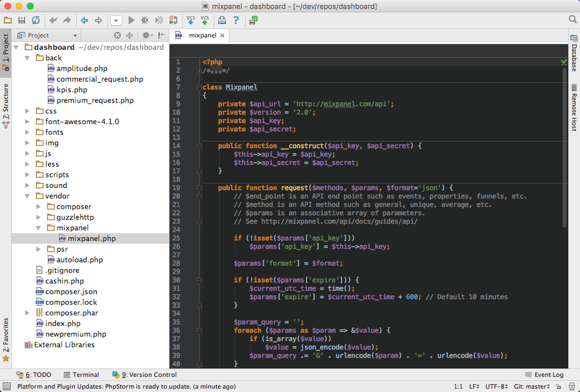The width and height of the screenshot is (580, 392).
Task: Click the Synchronize refresh icon
Action: tap(36, 20)
